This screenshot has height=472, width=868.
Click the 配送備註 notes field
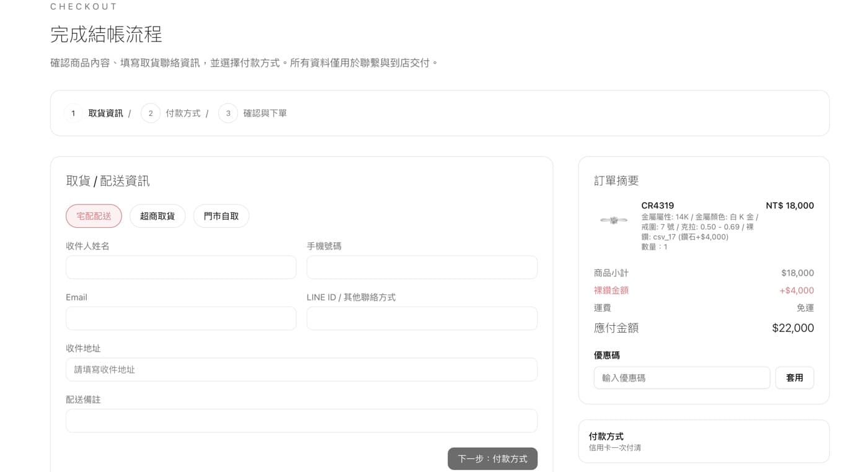coord(301,421)
